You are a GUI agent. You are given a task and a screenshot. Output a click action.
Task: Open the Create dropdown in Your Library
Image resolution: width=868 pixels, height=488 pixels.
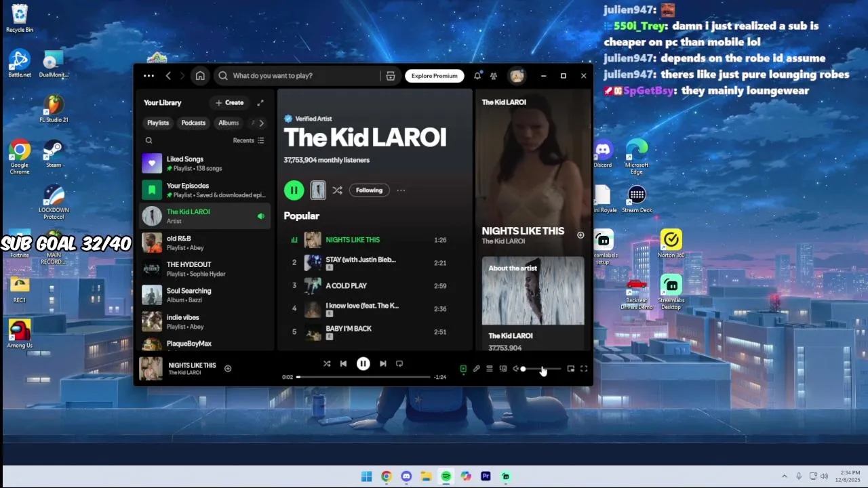(229, 103)
